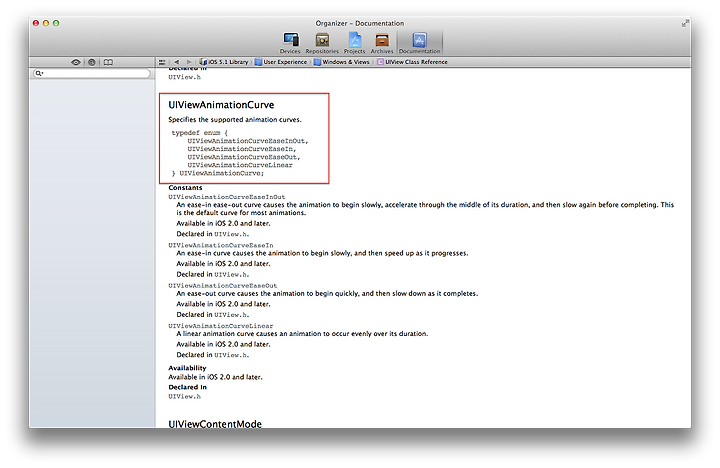
Task: Go back in documentation history
Action: 177,62
